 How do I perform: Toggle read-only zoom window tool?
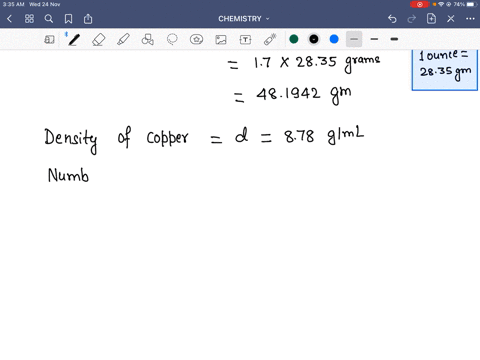pyautogui.click(x=49, y=40)
